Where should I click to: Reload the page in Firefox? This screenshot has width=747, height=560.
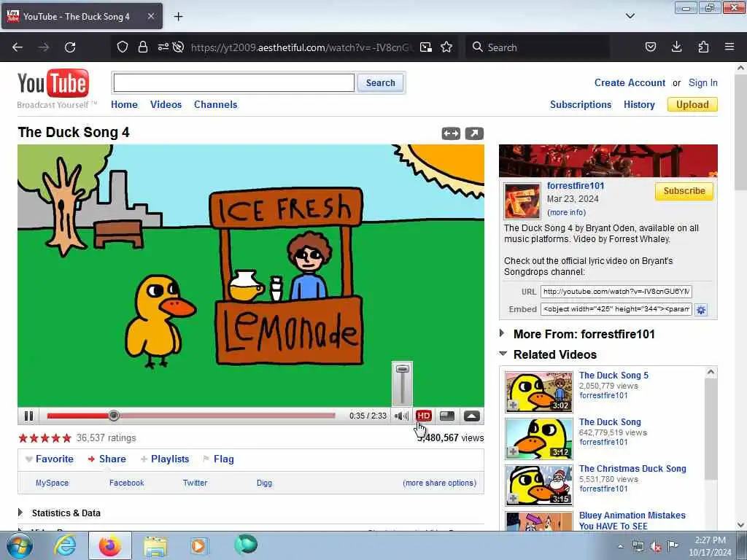(x=70, y=47)
